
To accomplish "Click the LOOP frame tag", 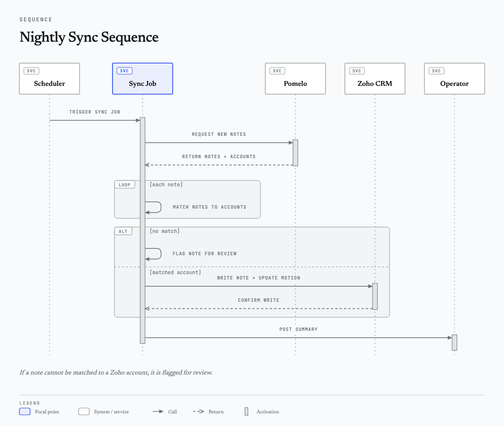I will tap(125, 184).
